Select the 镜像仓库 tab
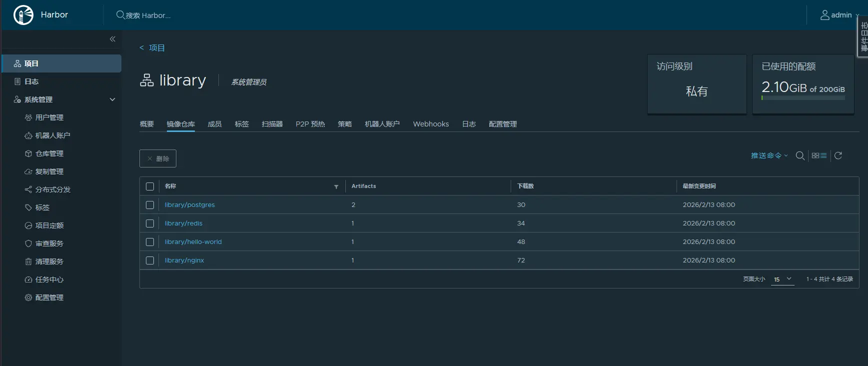Image resolution: width=868 pixels, height=366 pixels. click(181, 124)
